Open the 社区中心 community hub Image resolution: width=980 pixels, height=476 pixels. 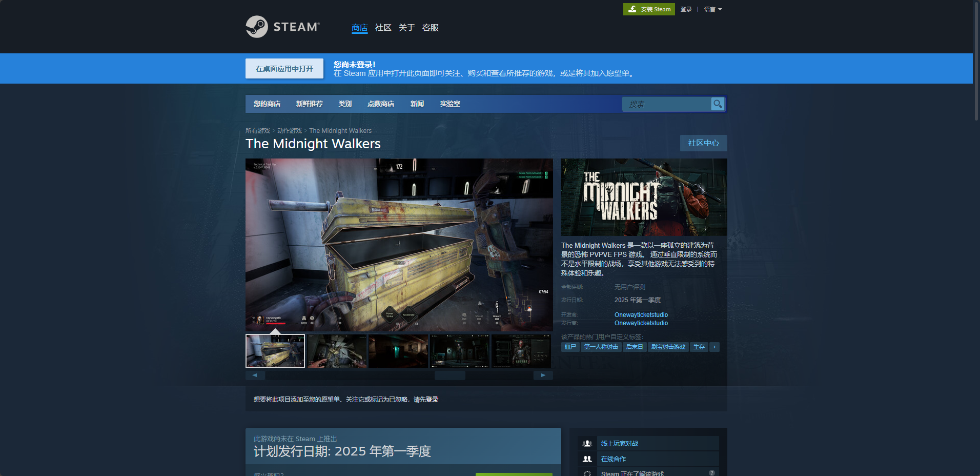click(x=704, y=143)
